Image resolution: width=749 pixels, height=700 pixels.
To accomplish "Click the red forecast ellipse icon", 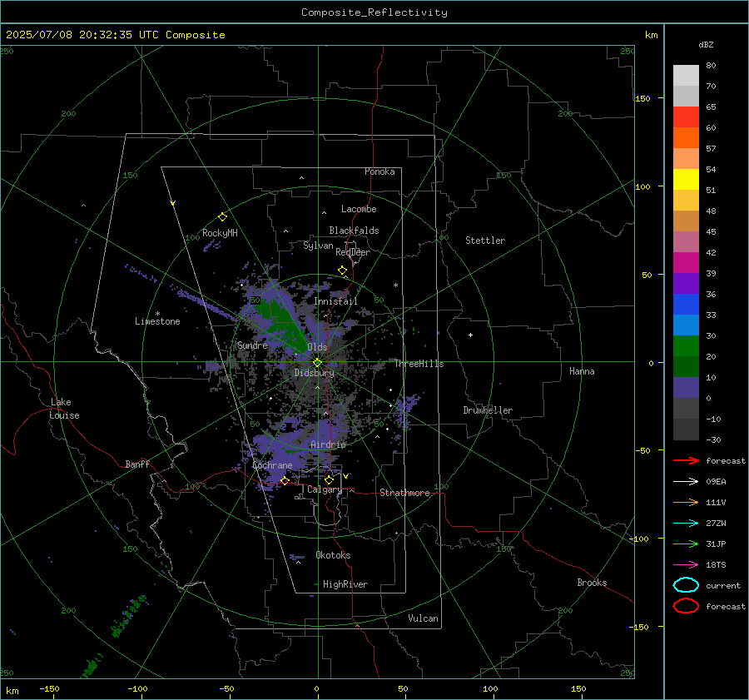I will (x=686, y=606).
